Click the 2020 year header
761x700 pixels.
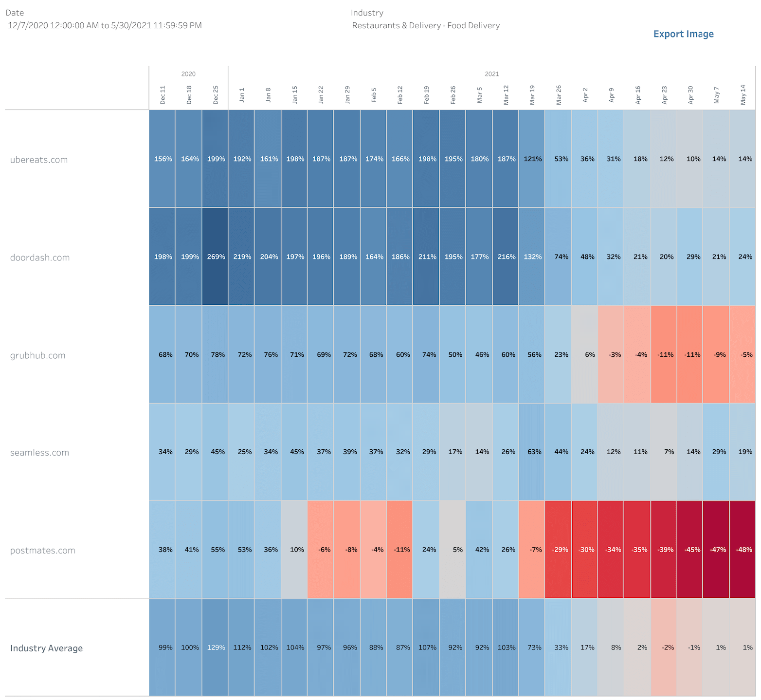[188, 74]
